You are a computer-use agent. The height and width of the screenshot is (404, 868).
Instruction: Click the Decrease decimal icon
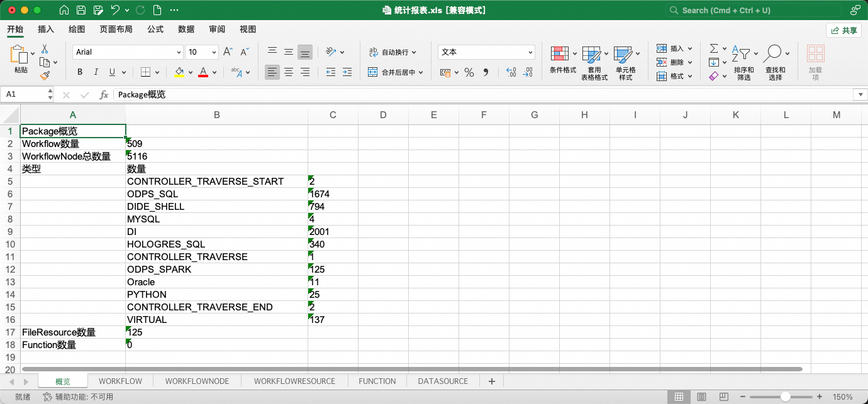(x=528, y=72)
